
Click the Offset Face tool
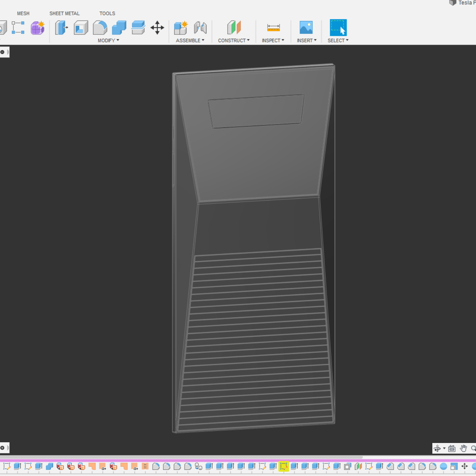point(138,28)
